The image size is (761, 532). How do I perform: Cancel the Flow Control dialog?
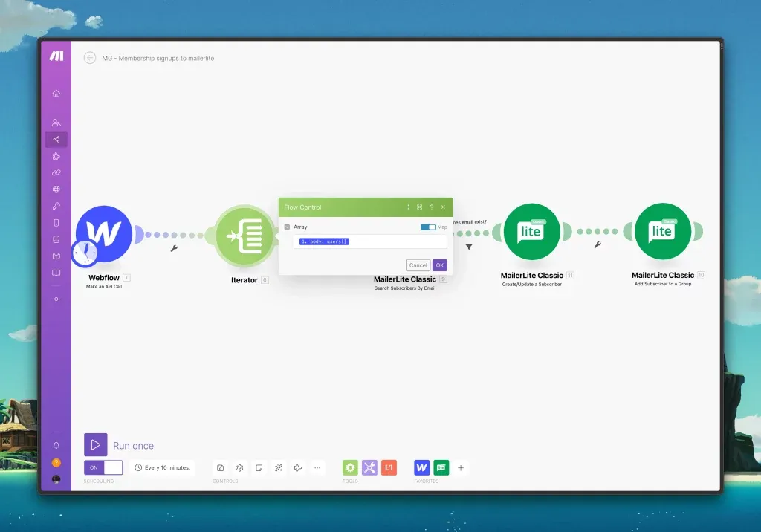(x=418, y=265)
